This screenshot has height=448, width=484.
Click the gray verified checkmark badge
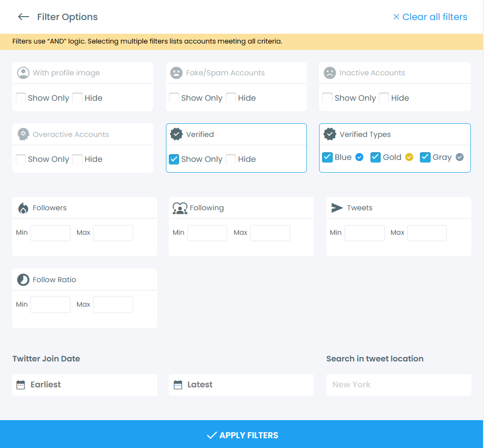[x=460, y=157]
